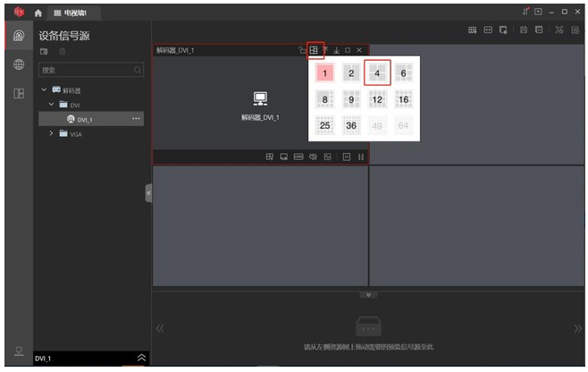Select the 4-window split option
Screen dimensions: 588x372
pos(377,73)
